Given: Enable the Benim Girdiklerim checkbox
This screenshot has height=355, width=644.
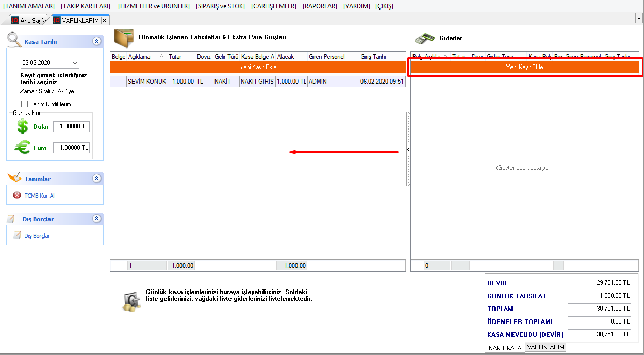Looking at the screenshot, I should tap(24, 104).
